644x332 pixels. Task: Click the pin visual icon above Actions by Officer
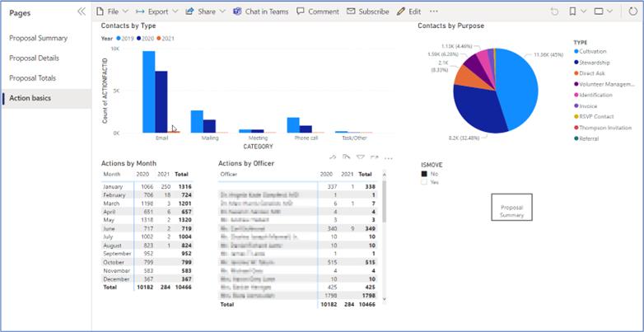pos(333,157)
